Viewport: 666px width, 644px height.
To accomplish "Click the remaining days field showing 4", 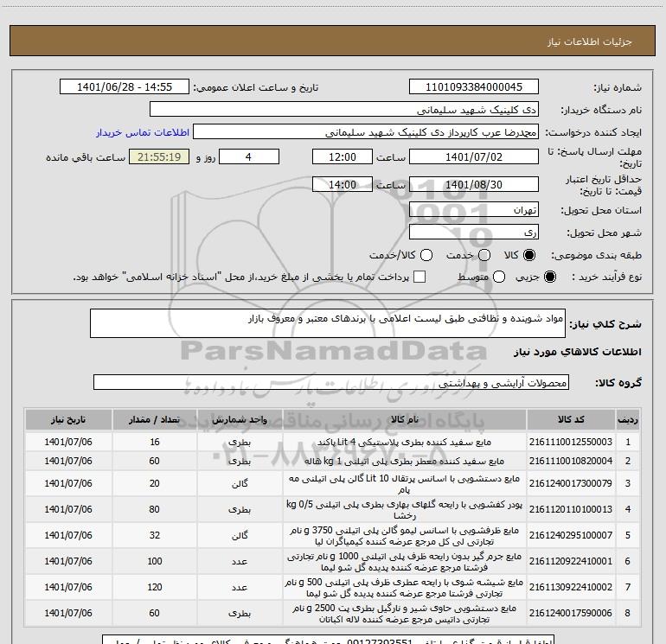I will (249, 156).
